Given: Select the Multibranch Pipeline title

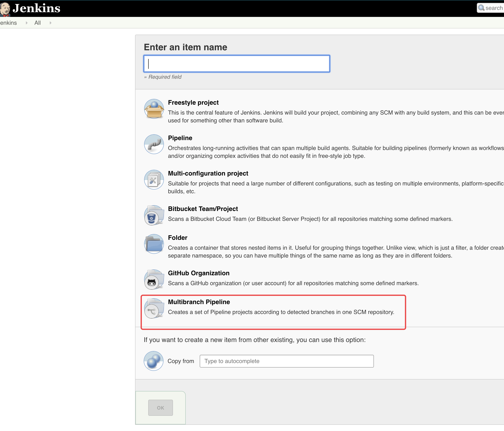Looking at the screenshot, I should [x=199, y=302].
